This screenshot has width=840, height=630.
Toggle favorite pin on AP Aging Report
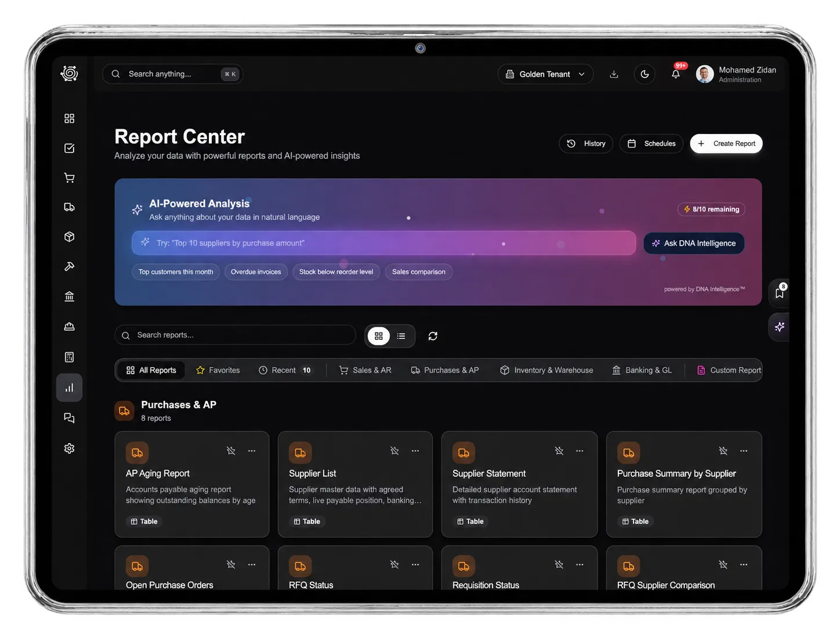coord(231,451)
